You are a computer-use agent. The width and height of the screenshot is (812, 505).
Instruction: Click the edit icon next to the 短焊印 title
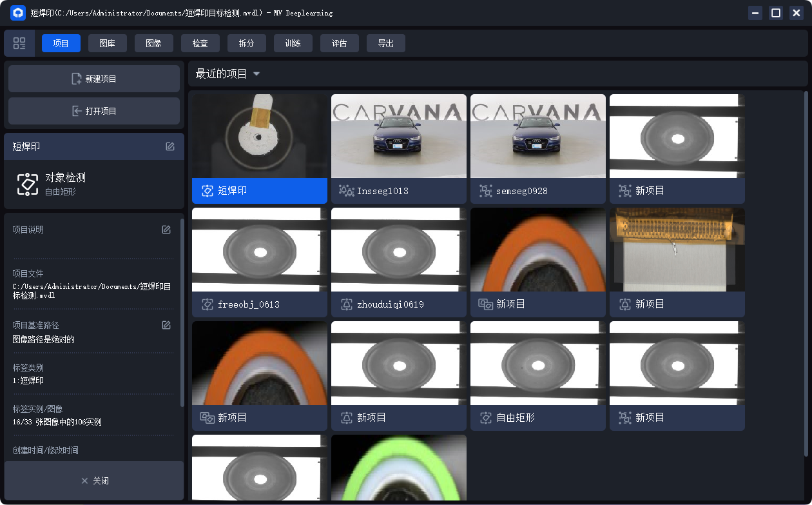(x=170, y=146)
